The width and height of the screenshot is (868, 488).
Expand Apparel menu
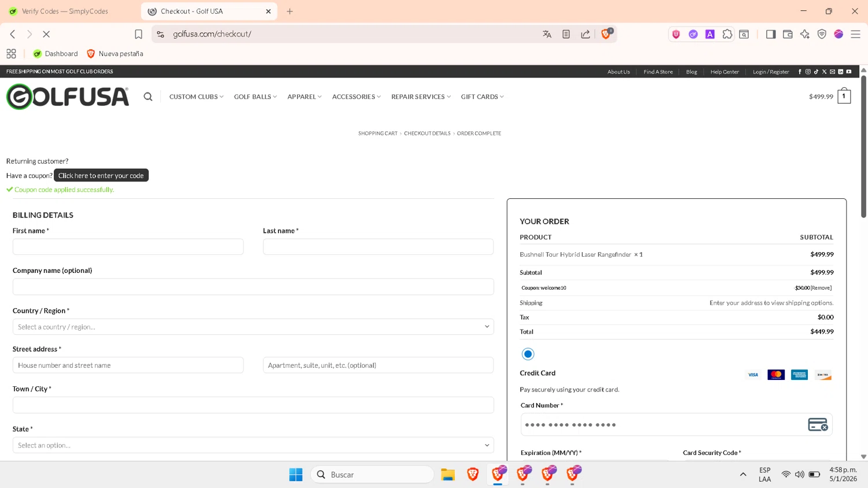click(304, 97)
